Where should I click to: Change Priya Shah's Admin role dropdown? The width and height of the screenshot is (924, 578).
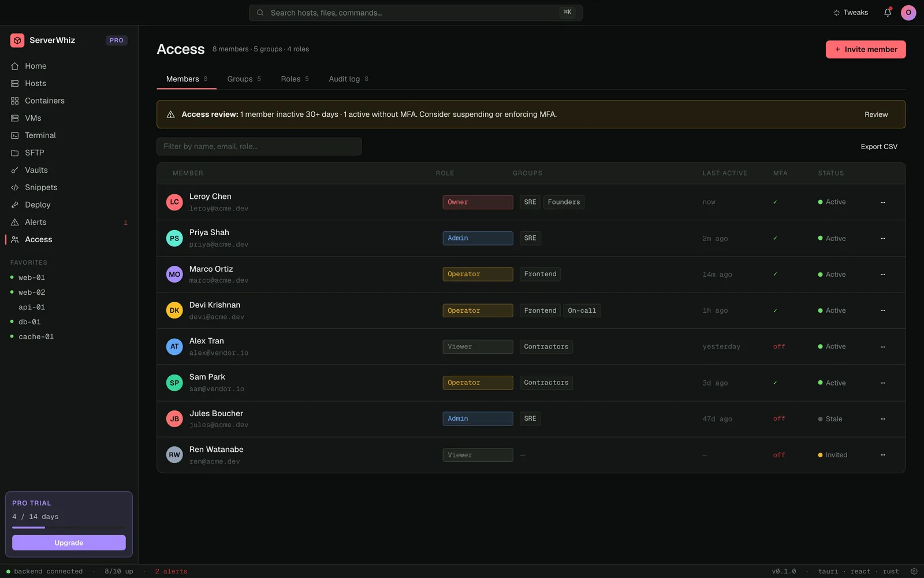pos(478,238)
